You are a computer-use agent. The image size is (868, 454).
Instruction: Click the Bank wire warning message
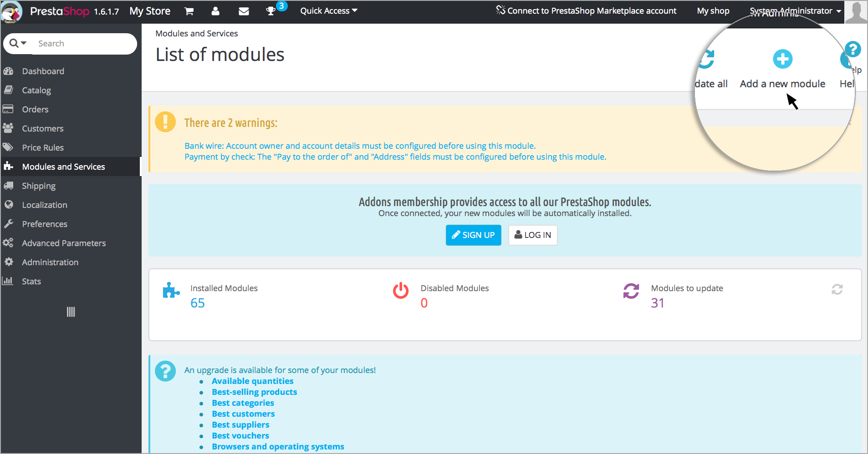pyautogui.click(x=360, y=146)
